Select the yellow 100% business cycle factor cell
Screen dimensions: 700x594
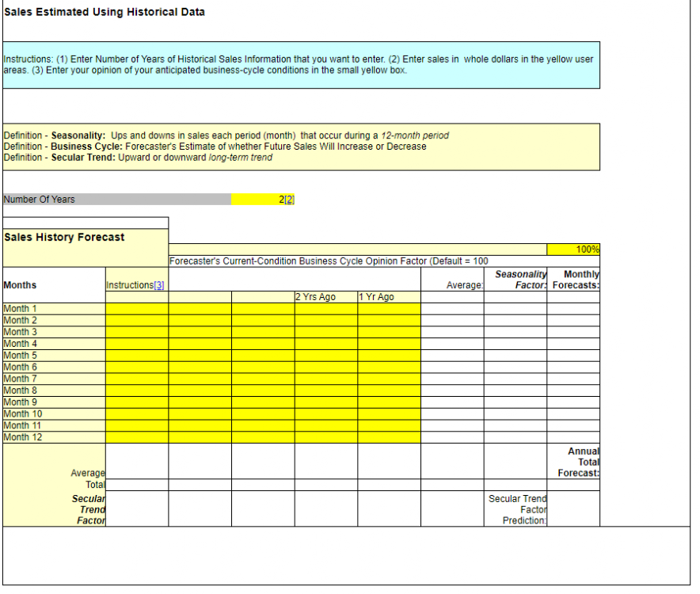click(573, 249)
